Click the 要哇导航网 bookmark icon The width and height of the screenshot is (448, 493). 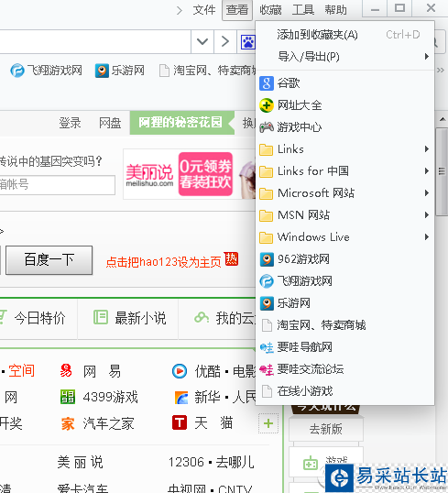pyautogui.click(x=267, y=347)
